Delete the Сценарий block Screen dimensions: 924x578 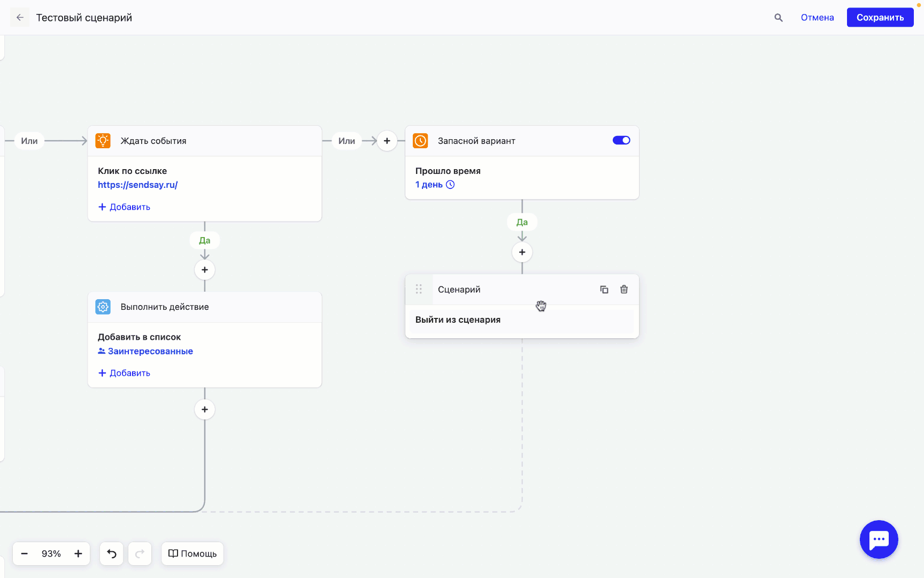coord(624,290)
